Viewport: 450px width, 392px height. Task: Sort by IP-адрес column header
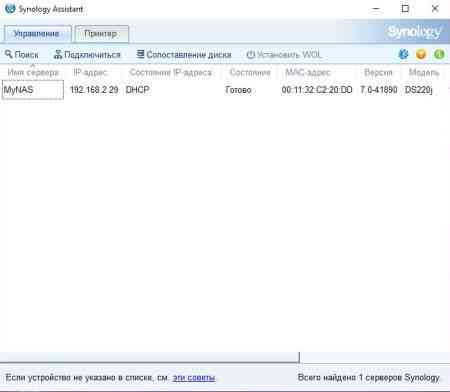[90, 72]
